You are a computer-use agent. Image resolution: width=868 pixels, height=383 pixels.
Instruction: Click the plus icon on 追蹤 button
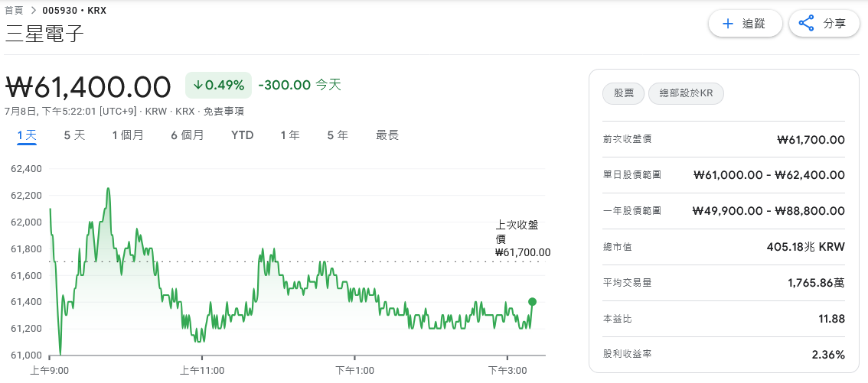[728, 24]
